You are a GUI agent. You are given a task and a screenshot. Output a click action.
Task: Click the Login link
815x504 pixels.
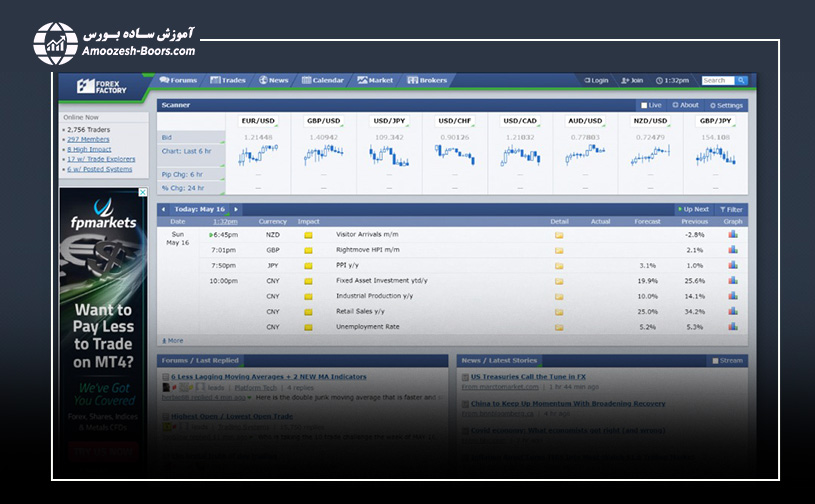click(596, 80)
